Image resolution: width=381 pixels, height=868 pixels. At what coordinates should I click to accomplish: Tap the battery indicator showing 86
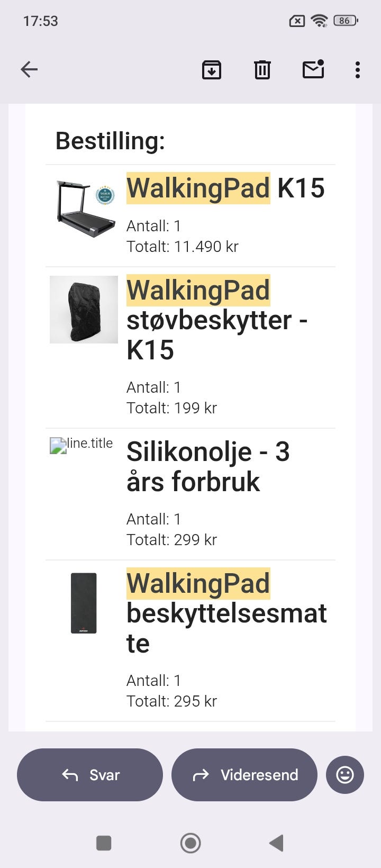click(345, 20)
